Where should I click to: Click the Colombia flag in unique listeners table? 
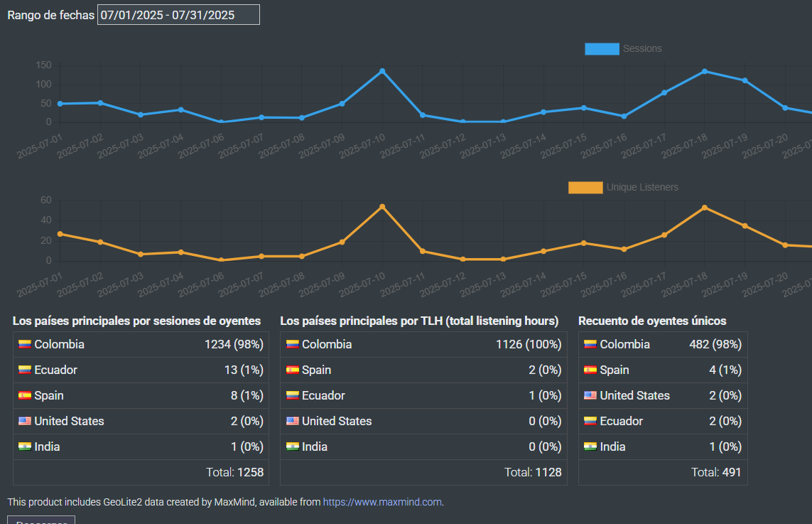tap(590, 344)
